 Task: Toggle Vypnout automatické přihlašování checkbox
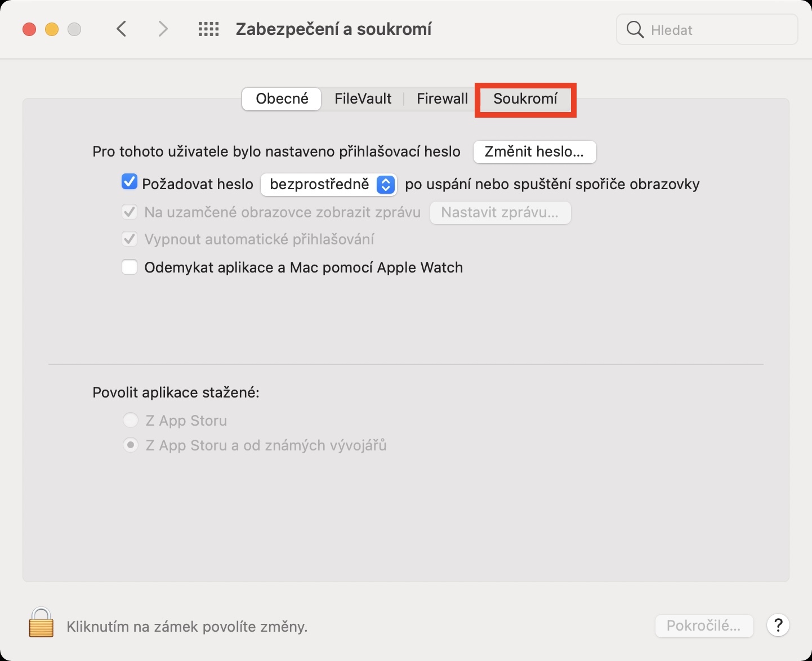point(130,239)
